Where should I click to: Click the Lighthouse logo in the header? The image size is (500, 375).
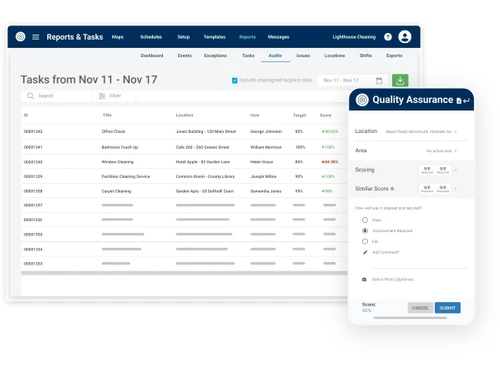point(21,37)
